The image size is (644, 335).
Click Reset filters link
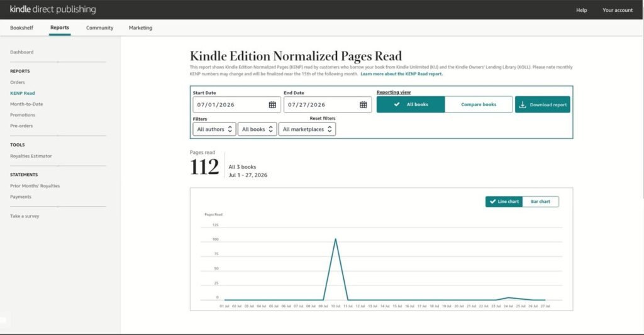click(x=323, y=118)
